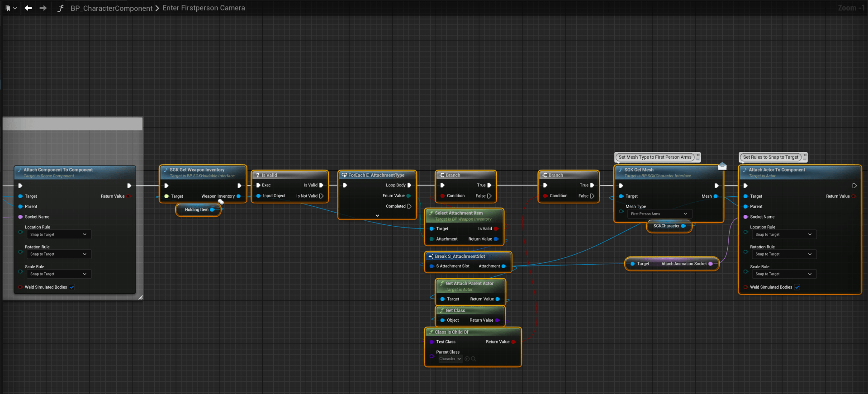868x394 pixels.
Task: Click the back navigation arrow
Action: point(28,8)
